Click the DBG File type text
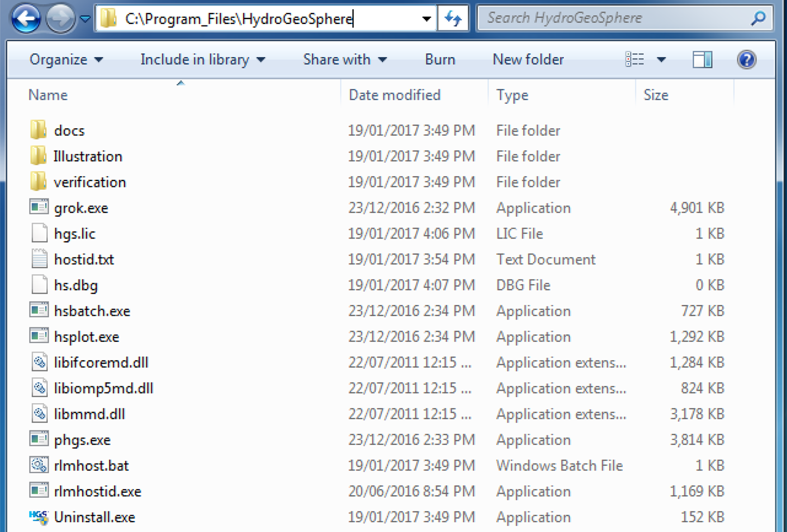787x532 pixels. click(x=523, y=285)
